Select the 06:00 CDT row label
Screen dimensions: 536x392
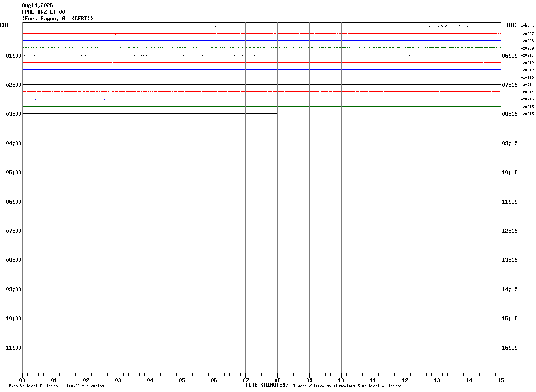tap(14, 201)
